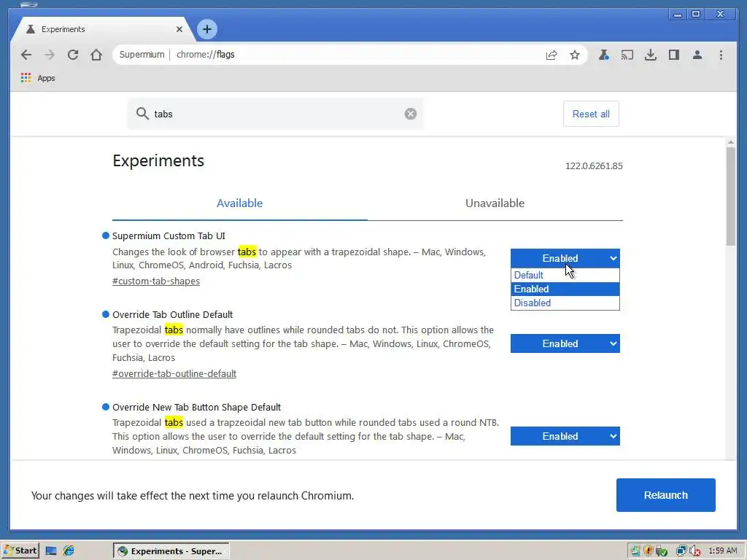Open the profile avatar icon
Screen dimensions: 747x560
[697, 55]
